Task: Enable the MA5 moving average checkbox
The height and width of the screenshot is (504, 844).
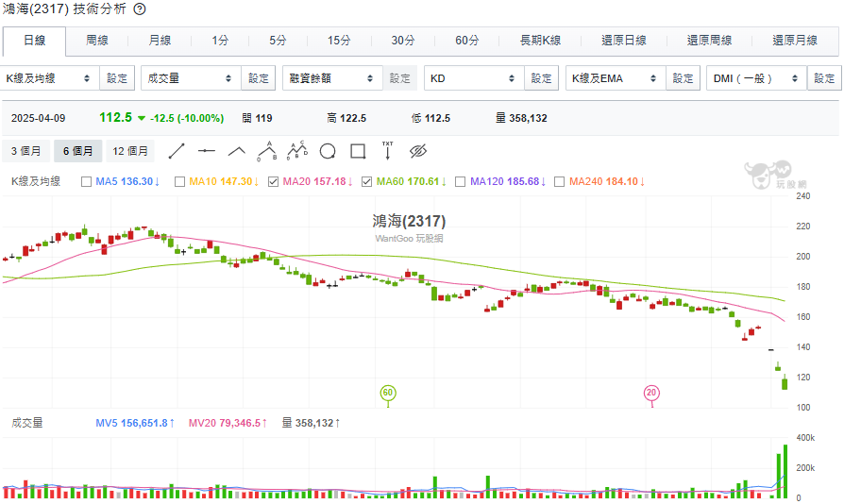Action: tap(87, 181)
